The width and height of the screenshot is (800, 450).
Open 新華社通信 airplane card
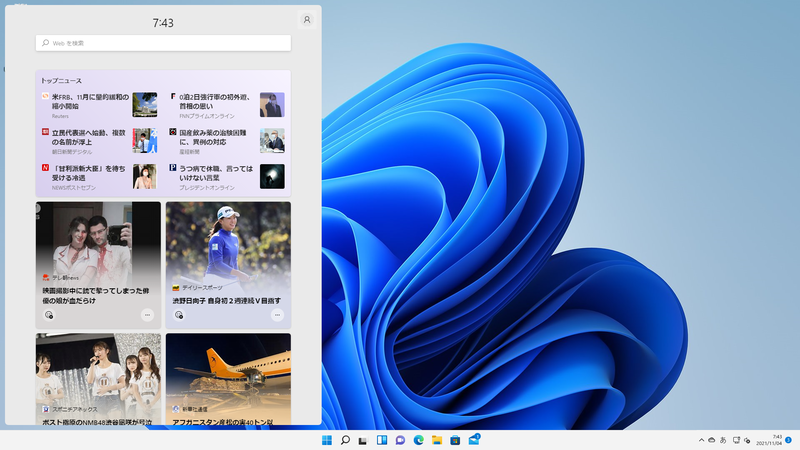[229, 379]
